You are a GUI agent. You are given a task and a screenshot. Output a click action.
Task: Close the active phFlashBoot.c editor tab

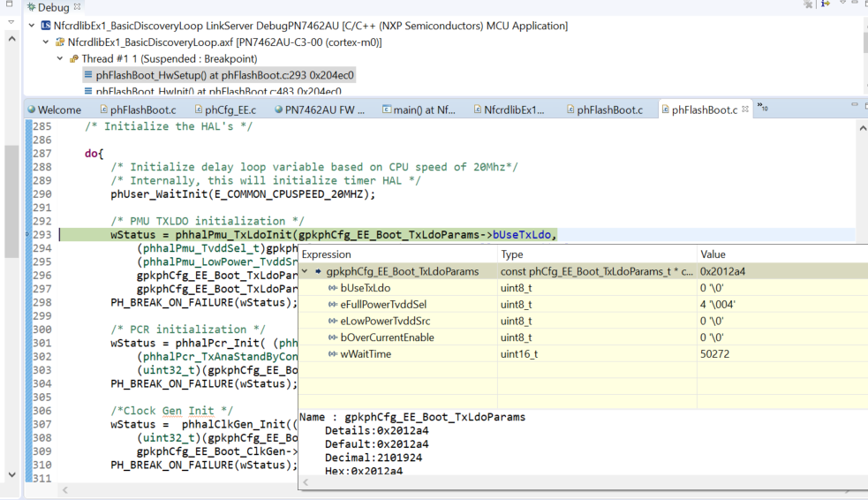pos(745,109)
